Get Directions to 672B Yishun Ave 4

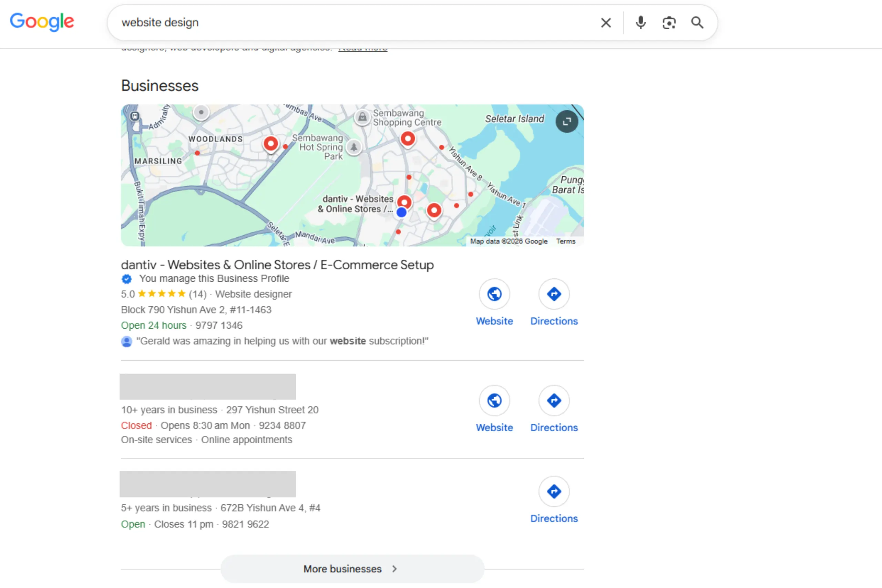tap(554, 491)
